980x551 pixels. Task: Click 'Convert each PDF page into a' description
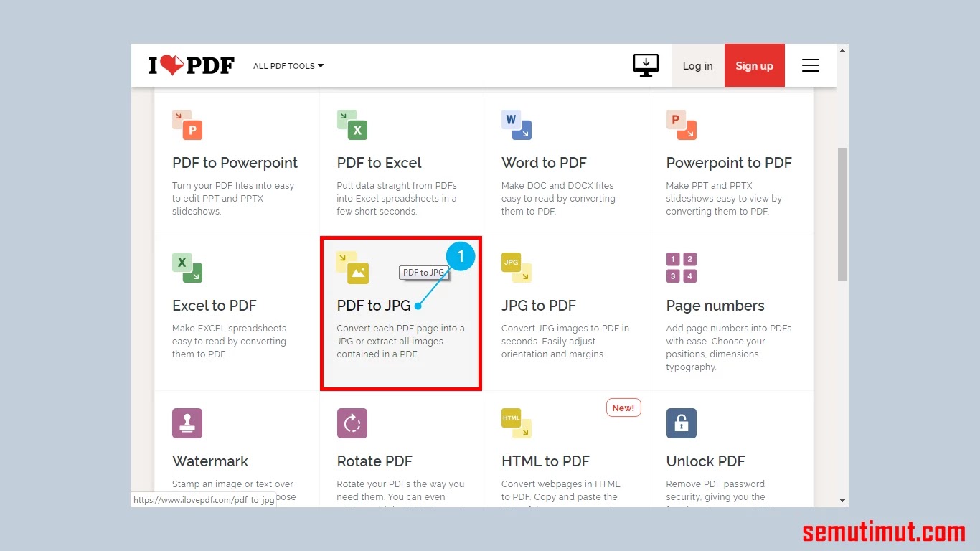click(401, 329)
